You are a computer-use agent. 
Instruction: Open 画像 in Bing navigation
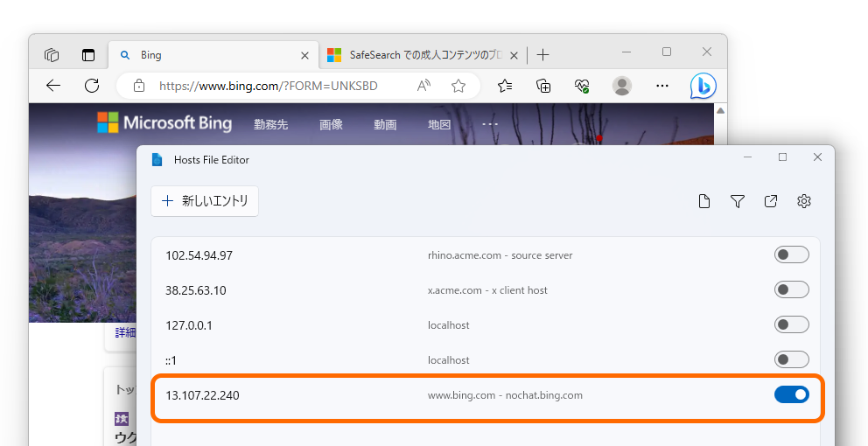331,125
